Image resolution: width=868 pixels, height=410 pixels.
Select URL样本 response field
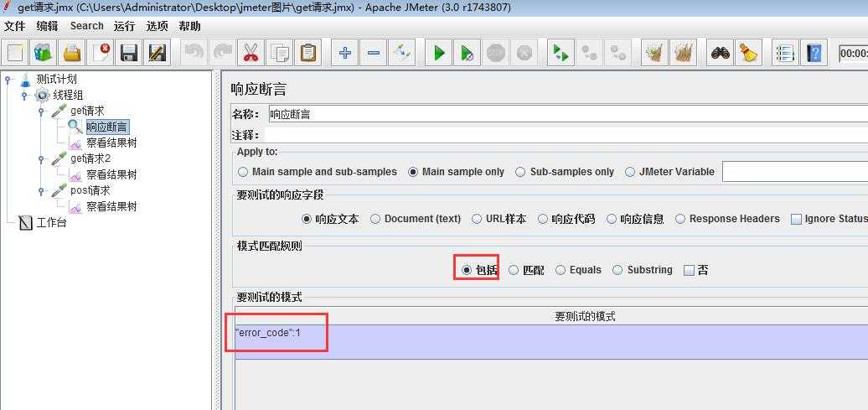point(499,219)
